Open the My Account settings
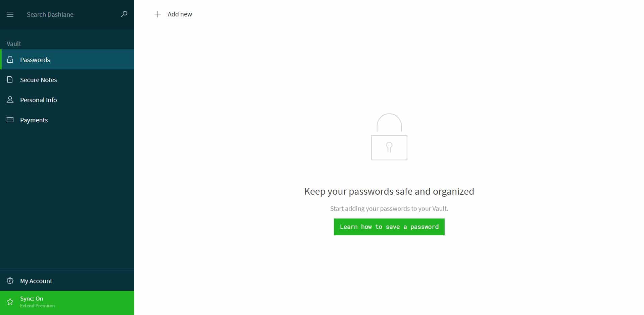Image resolution: width=644 pixels, height=315 pixels. coord(67,281)
